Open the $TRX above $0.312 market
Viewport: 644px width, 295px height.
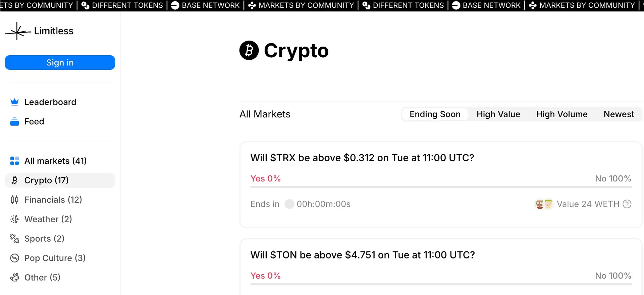pyautogui.click(x=362, y=158)
